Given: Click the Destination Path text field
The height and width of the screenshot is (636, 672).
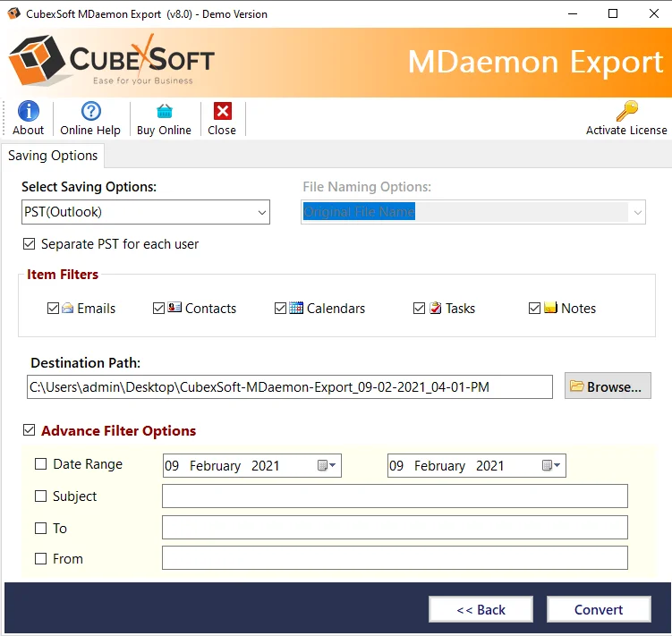Looking at the screenshot, I should point(290,386).
